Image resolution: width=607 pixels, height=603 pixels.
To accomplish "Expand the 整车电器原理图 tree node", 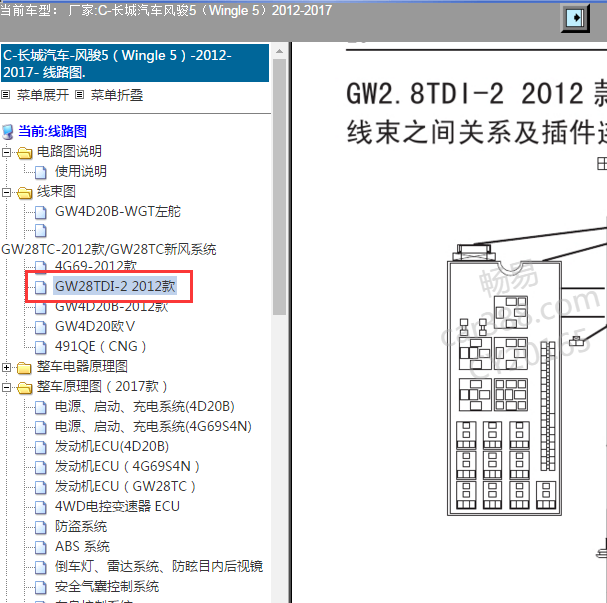I will 6,367.
